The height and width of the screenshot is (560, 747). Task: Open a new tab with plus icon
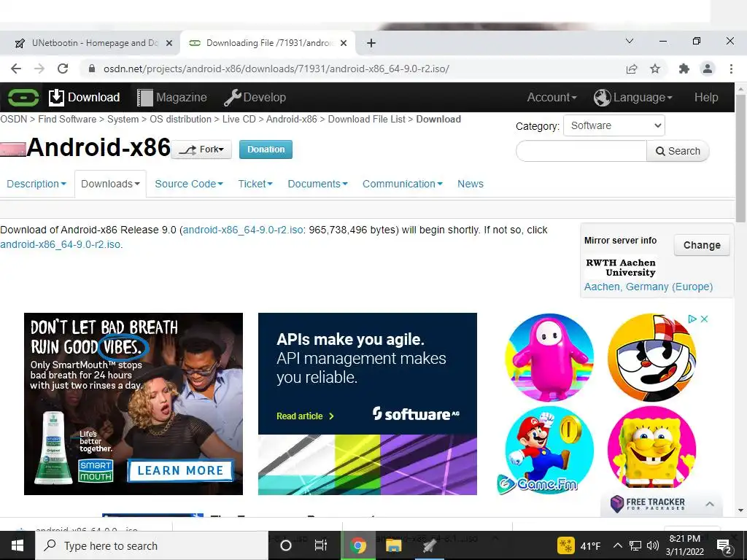pos(371,43)
